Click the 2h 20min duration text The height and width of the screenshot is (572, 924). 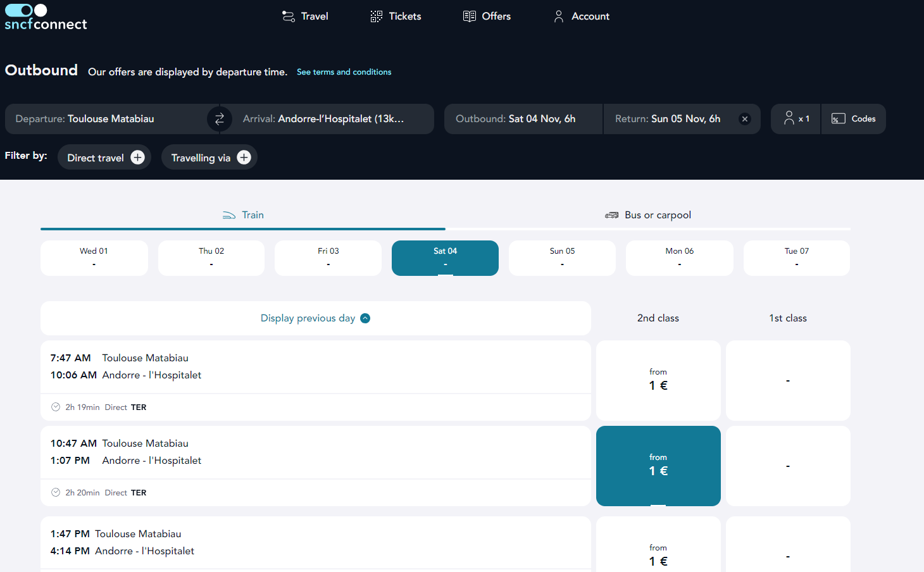[x=82, y=493]
